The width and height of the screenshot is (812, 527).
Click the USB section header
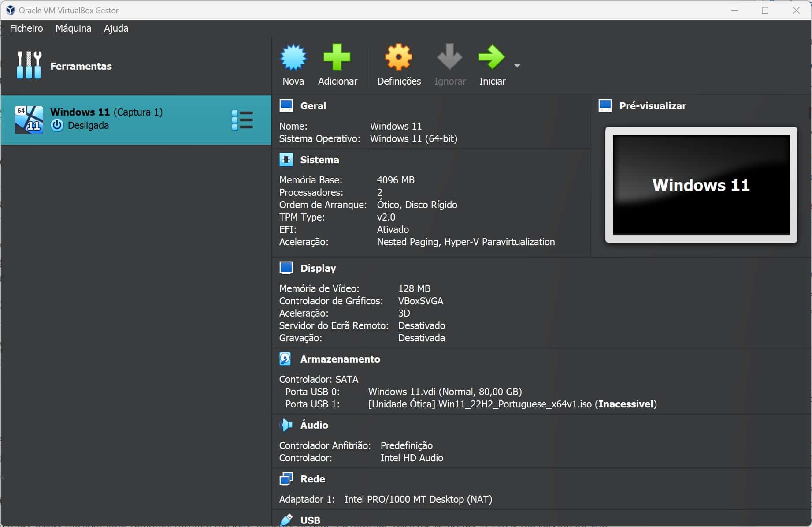(x=310, y=520)
